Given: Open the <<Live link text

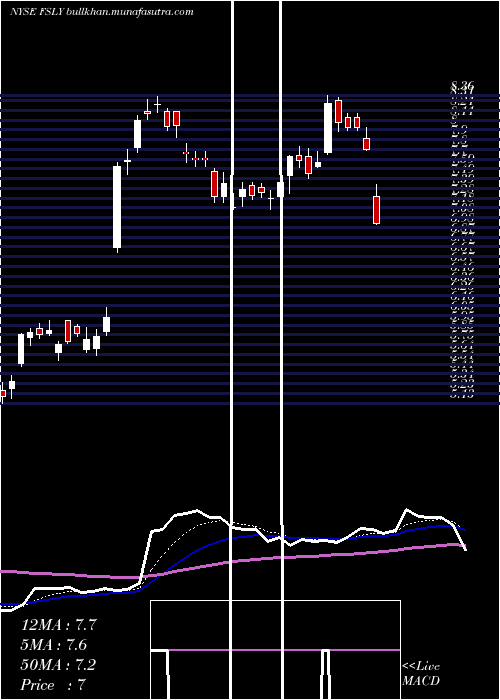Looking at the screenshot, I should point(421,667).
